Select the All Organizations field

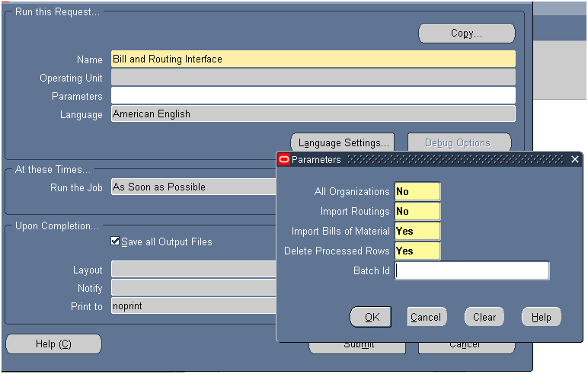pos(417,192)
